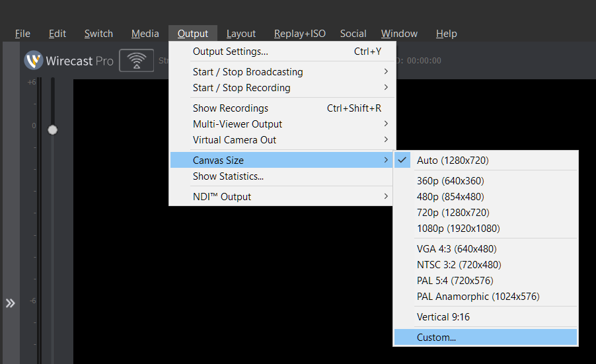Set canvas size to 1080p (1920x1080)
Image resolution: width=596 pixels, height=364 pixels.
point(486,229)
